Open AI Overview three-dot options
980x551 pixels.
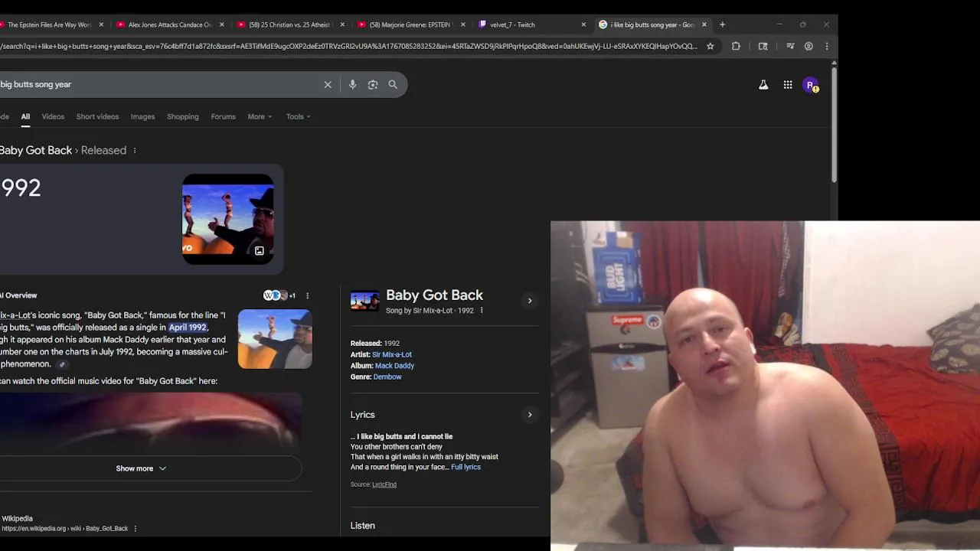pos(308,295)
